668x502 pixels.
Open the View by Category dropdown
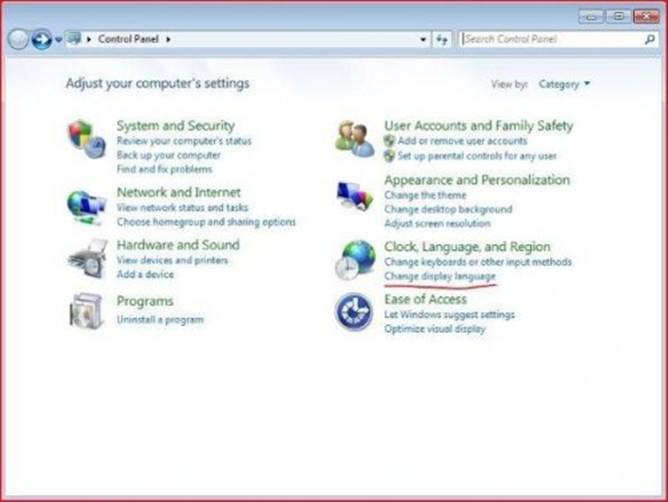click(564, 84)
